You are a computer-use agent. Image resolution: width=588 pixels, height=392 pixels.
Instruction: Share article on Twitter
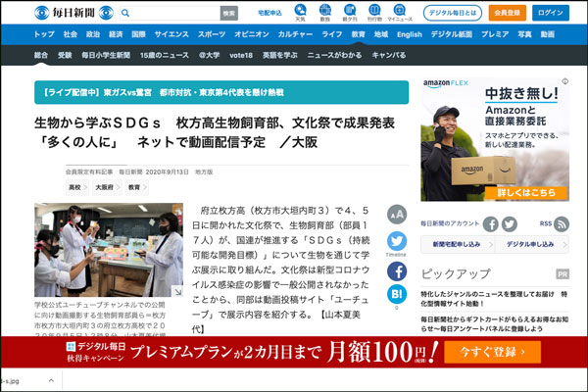point(396,241)
